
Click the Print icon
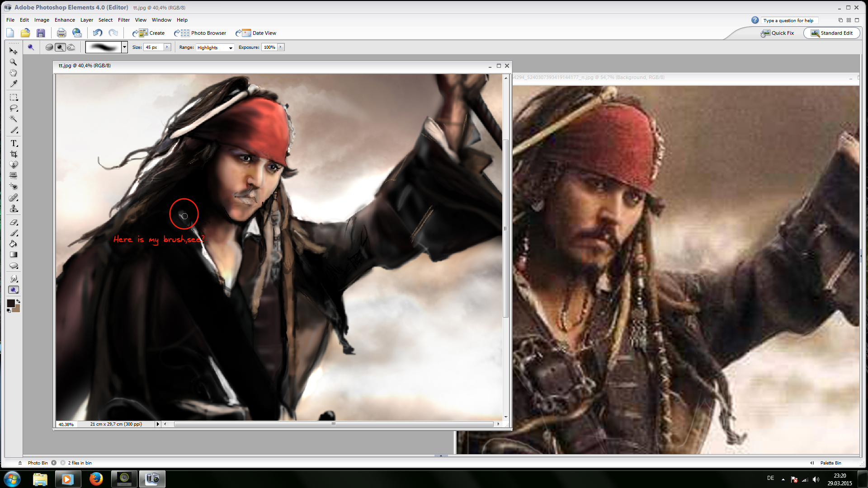61,33
